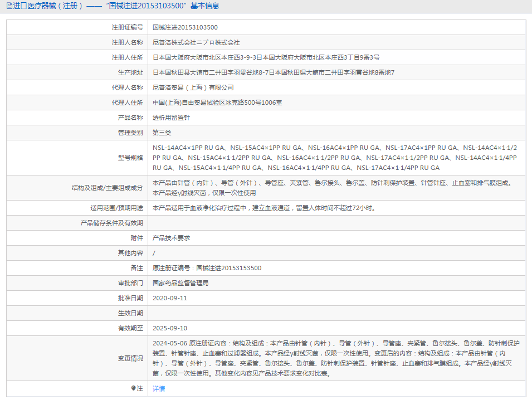The image size is (532, 400).
Task: Click the 有效期至 label
Action: 130,328
